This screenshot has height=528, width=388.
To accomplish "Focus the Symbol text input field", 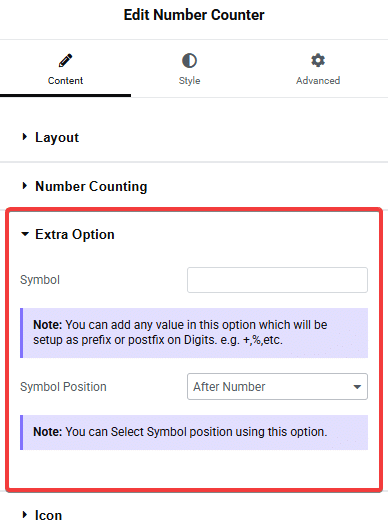I will point(277,280).
